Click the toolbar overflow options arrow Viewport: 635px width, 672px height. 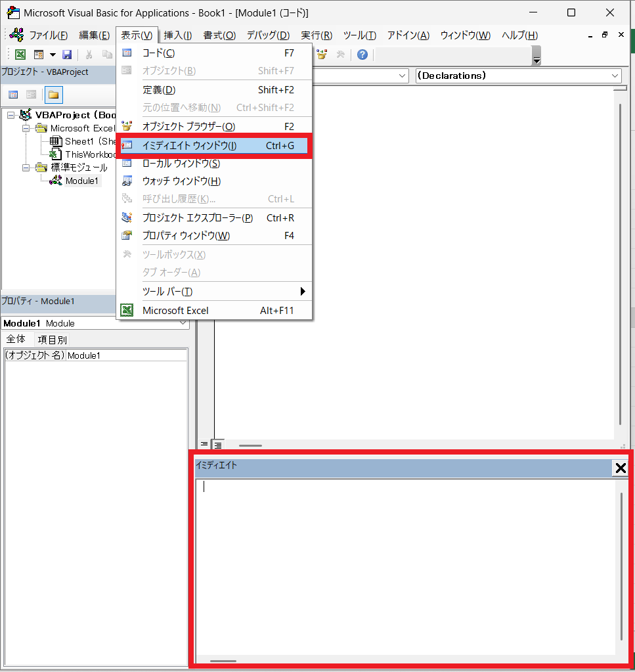coord(536,56)
